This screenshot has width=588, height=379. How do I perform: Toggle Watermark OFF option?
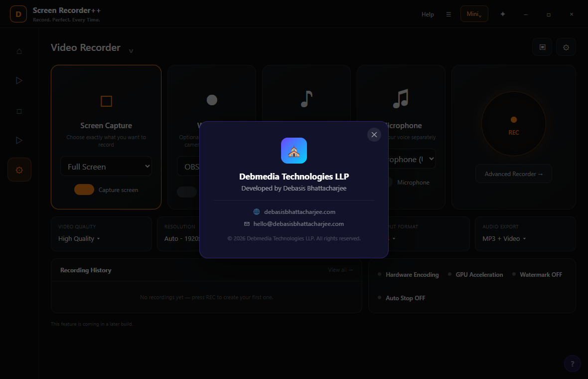(x=537, y=275)
